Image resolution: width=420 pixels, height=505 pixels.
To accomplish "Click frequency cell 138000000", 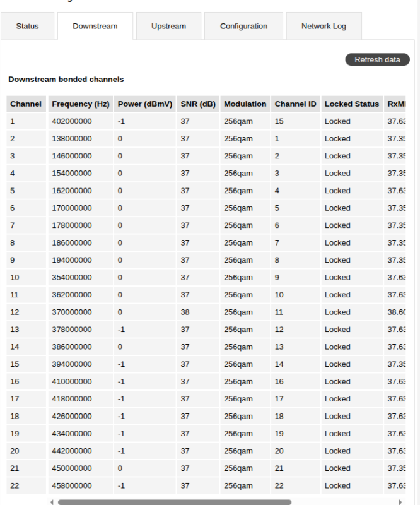I will click(81, 138).
